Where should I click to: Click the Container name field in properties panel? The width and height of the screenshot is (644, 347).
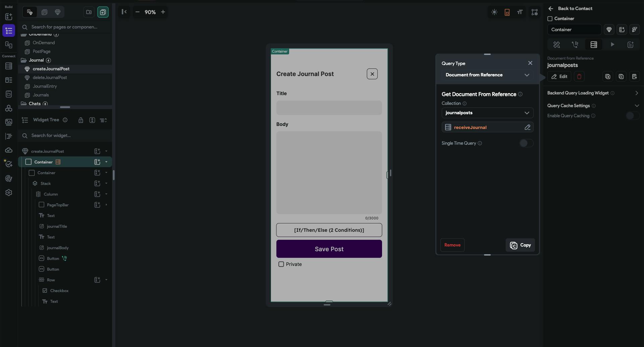pyautogui.click(x=575, y=29)
